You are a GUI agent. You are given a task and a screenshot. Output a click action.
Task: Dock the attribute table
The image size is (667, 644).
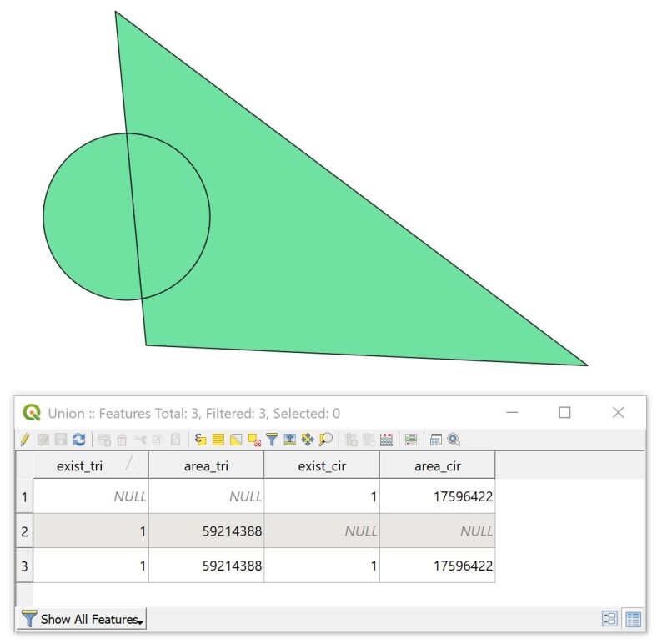(x=434, y=440)
